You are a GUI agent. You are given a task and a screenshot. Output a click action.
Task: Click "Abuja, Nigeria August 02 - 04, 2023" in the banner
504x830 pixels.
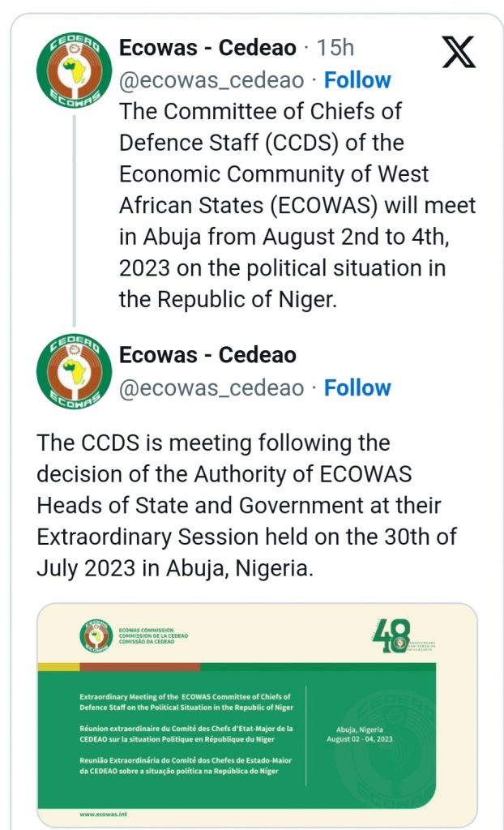point(361,734)
